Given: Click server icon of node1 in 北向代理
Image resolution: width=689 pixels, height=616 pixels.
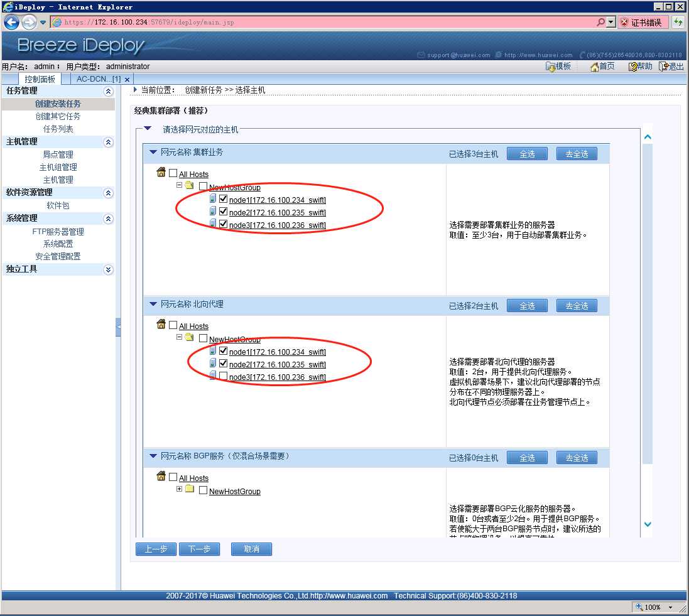Looking at the screenshot, I should point(213,350).
